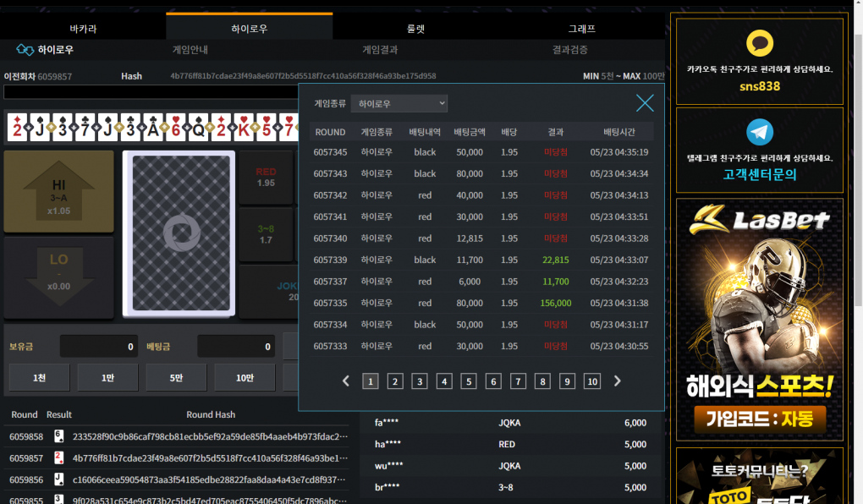Click the face-down card back

pos(178,233)
